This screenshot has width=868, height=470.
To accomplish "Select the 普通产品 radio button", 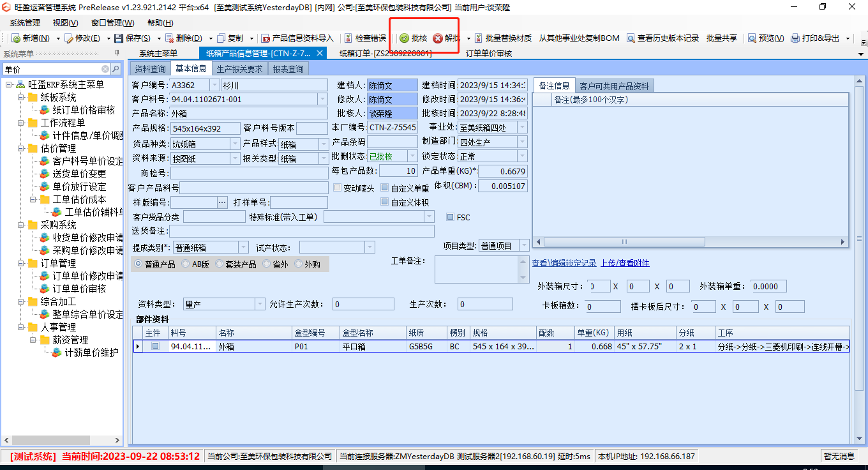I will point(138,264).
